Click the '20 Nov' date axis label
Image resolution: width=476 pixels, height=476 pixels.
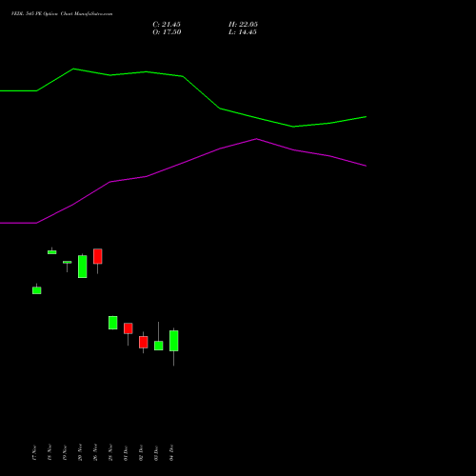coord(80,452)
